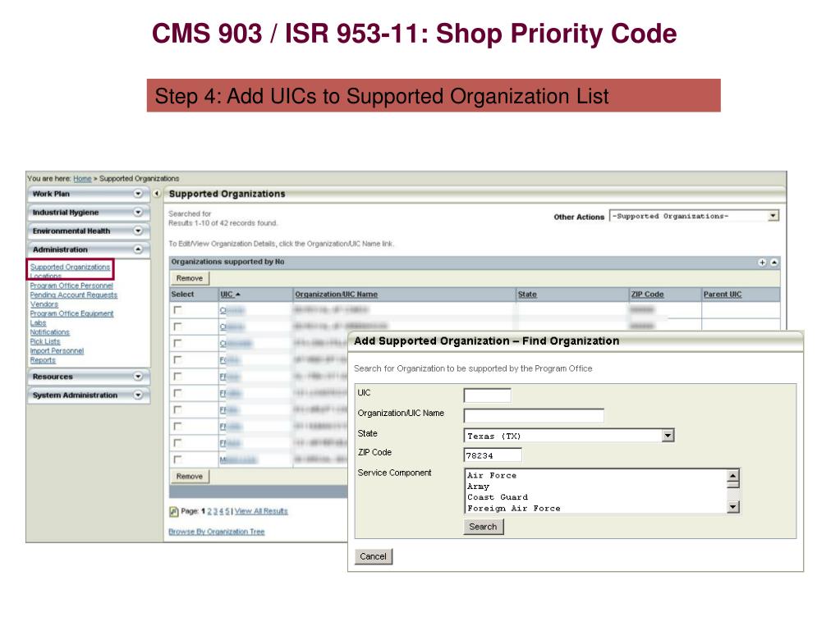This screenshot has width=840, height=640.
Task: Collapse the sidebar with the left arrow icon
Action: tap(157, 194)
